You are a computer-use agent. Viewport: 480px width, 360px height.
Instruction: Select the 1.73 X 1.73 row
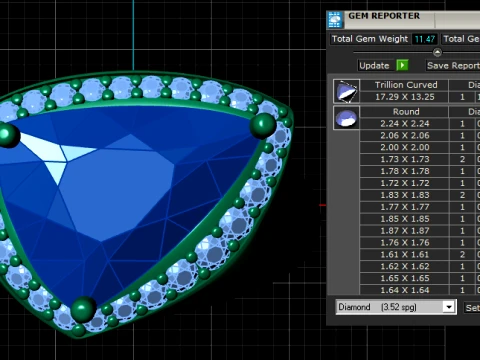[x=420, y=159]
